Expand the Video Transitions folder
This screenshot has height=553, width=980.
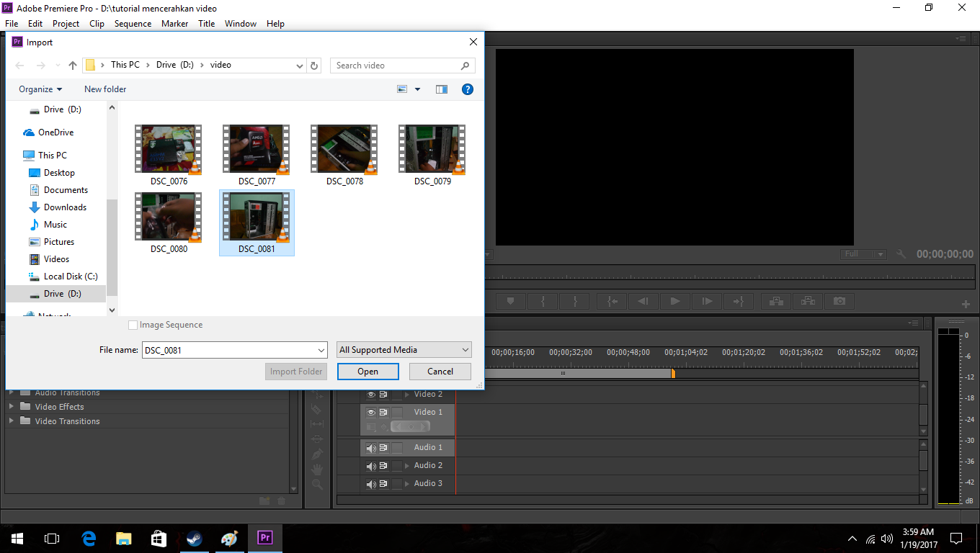click(11, 421)
